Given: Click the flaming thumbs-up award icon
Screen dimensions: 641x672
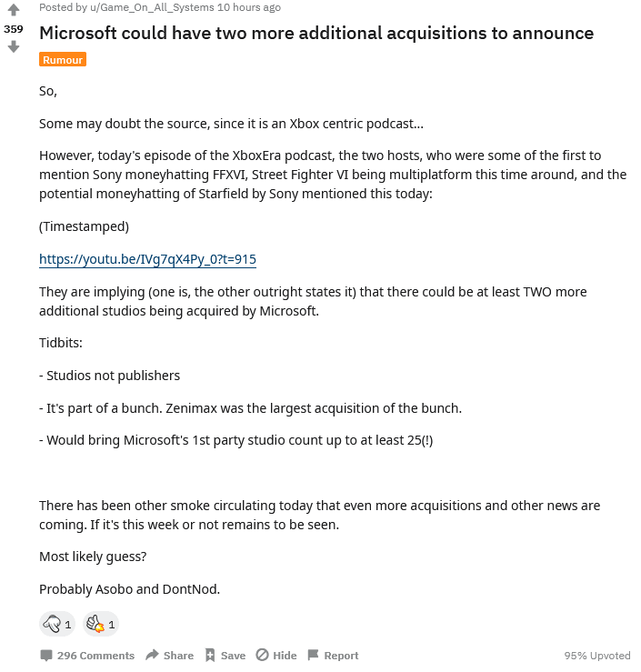Looking at the screenshot, I should point(95,624).
